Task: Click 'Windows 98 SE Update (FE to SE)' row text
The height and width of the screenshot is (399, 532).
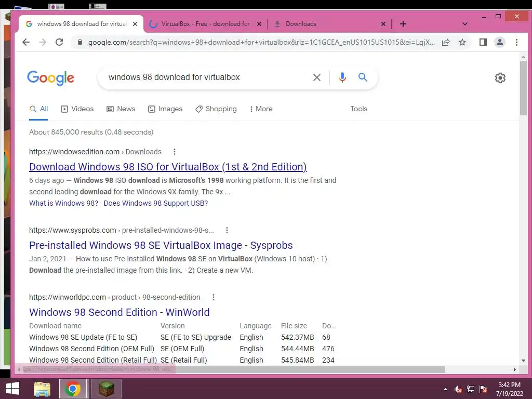Action: (x=83, y=337)
